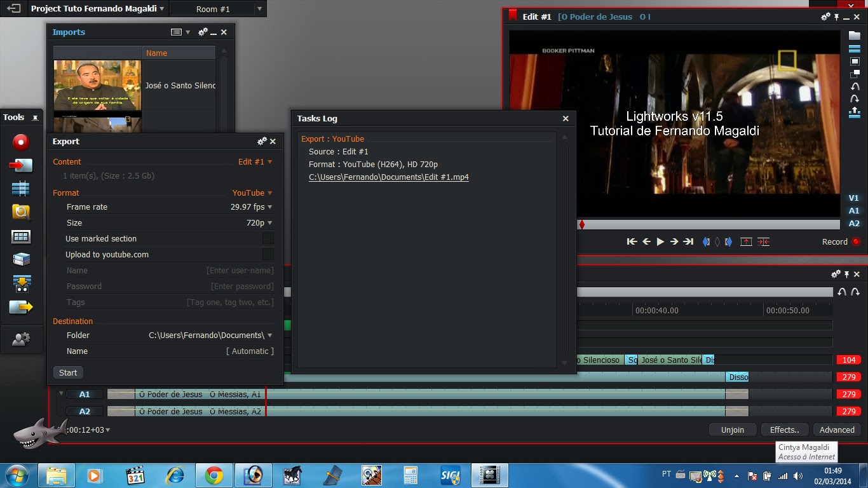Screen dimensions: 868x488
Task: Jump to start of edit in viewer
Action: [x=632, y=241]
